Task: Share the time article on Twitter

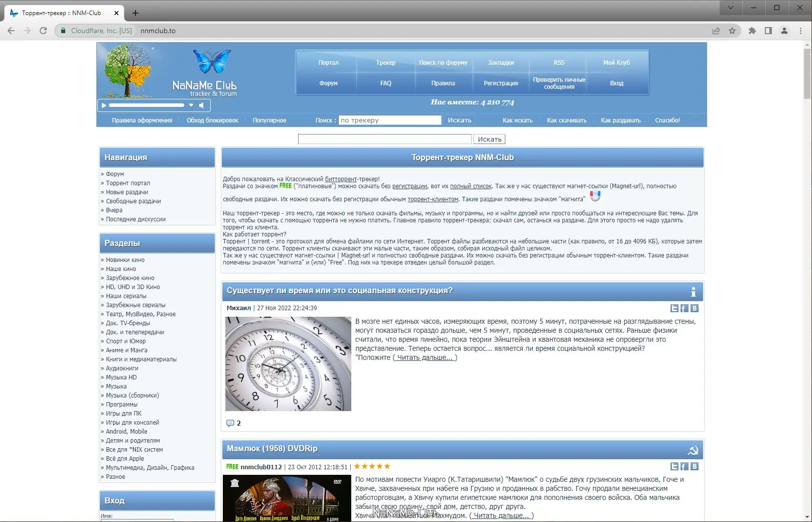Action: tap(674, 308)
